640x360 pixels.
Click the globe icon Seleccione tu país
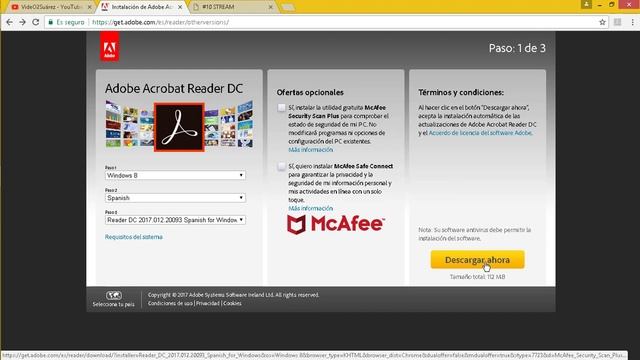(113, 295)
